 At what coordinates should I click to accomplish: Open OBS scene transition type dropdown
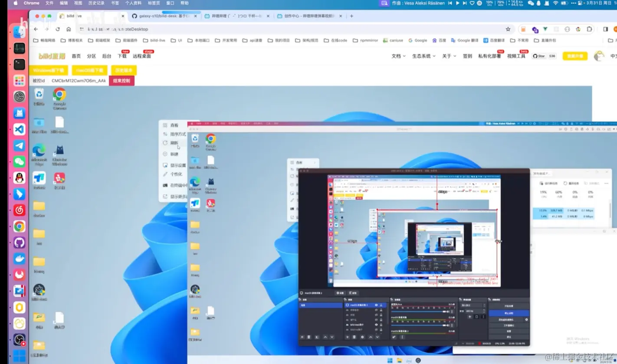click(473, 305)
